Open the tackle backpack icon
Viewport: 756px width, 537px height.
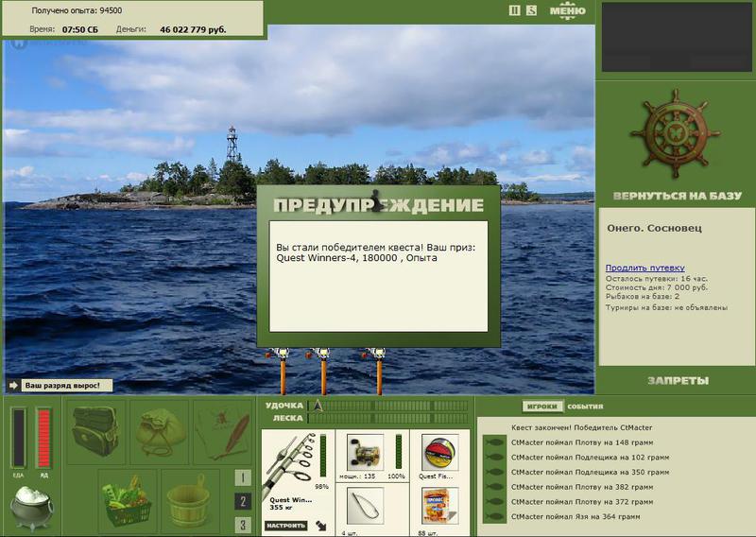click(95, 431)
